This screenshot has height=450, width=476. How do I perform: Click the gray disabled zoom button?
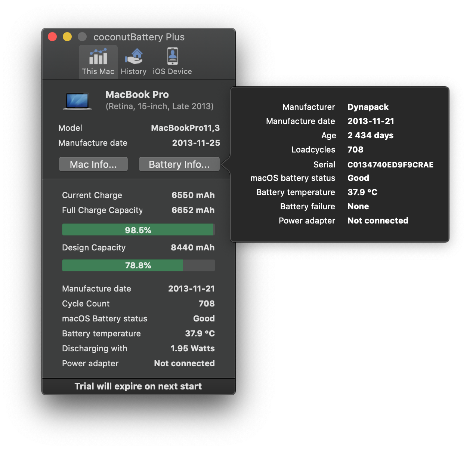[82, 37]
